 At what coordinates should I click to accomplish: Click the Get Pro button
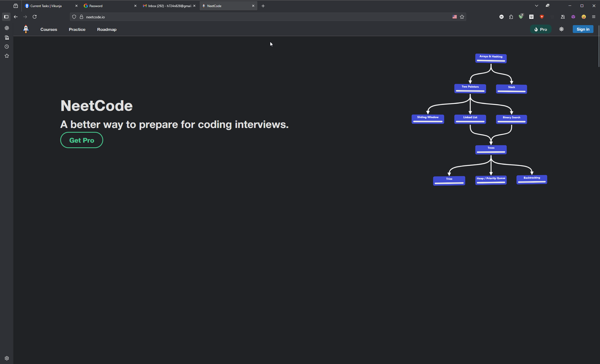click(x=82, y=140)
